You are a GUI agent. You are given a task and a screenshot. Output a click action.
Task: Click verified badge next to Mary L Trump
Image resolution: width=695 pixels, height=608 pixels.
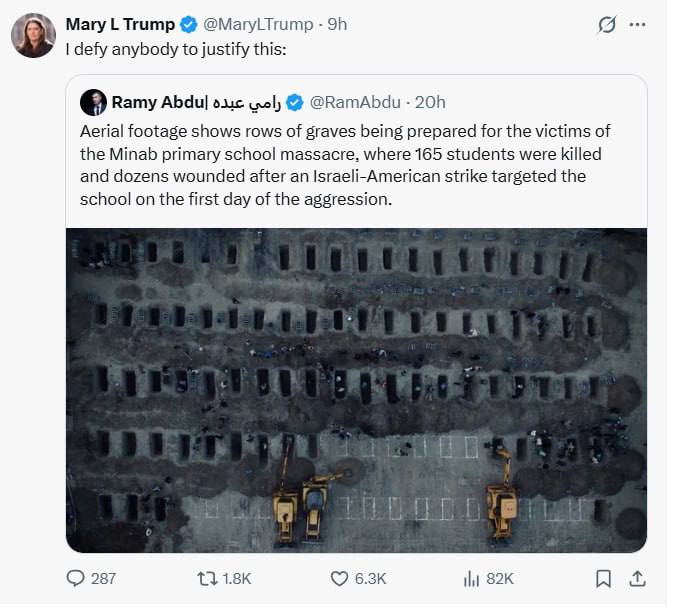[189, 24]
